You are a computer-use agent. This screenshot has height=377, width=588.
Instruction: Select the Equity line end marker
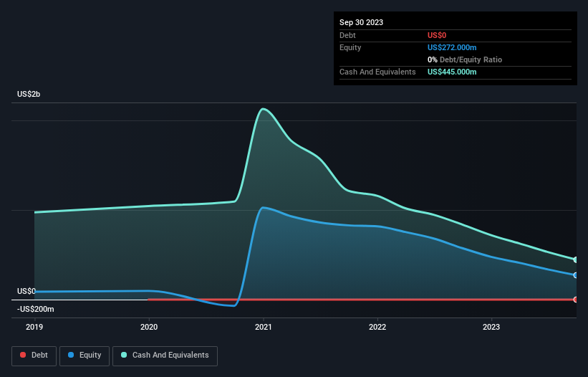tap(576, 275)
